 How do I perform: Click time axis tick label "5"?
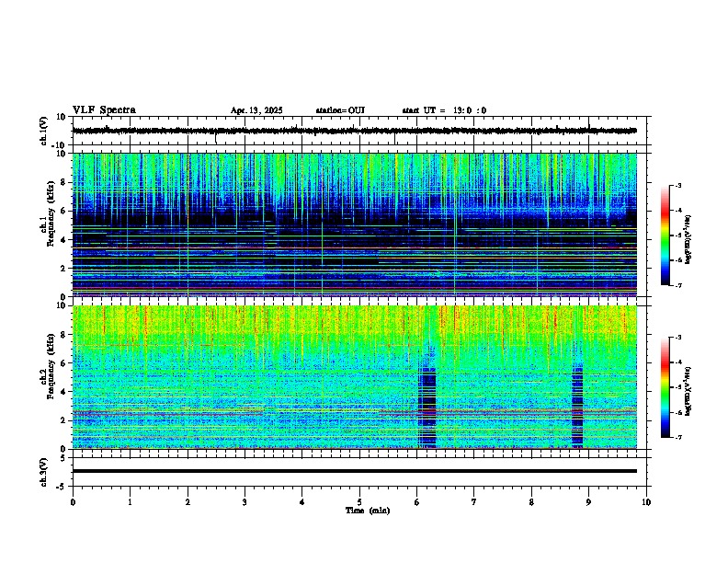pyautogui.click(x=359, y=502)
